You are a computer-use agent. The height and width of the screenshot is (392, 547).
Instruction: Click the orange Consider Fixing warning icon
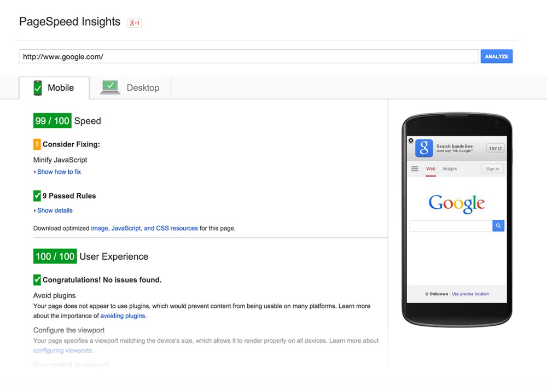37,144
